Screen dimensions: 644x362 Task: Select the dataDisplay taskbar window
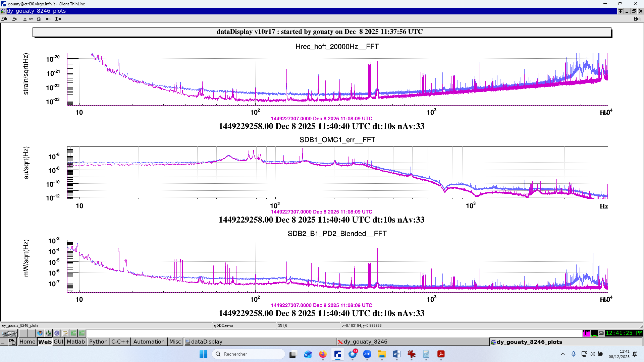pyautogui.click(x=207, y=342)
